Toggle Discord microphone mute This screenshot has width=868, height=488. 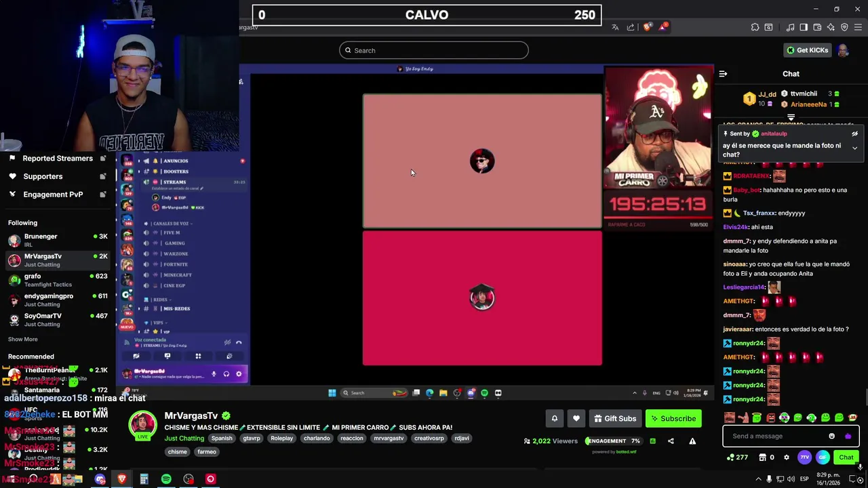[214, 374]
